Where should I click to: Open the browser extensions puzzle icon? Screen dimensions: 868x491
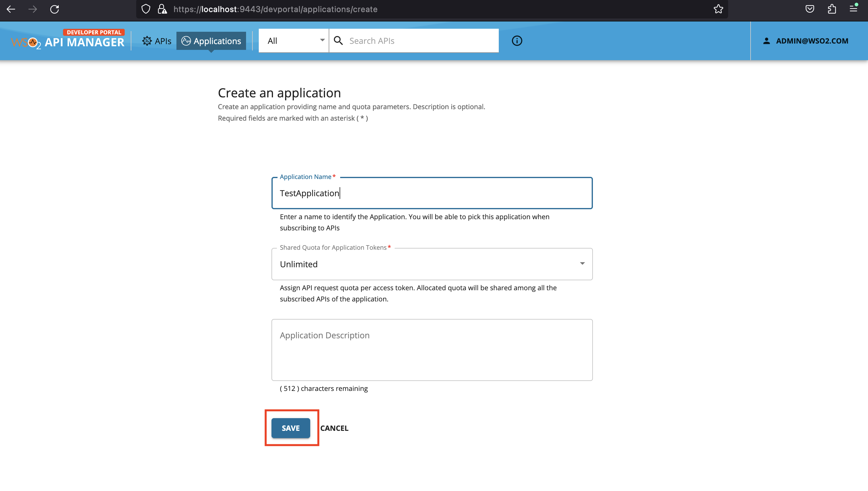[x=832, y=9]
